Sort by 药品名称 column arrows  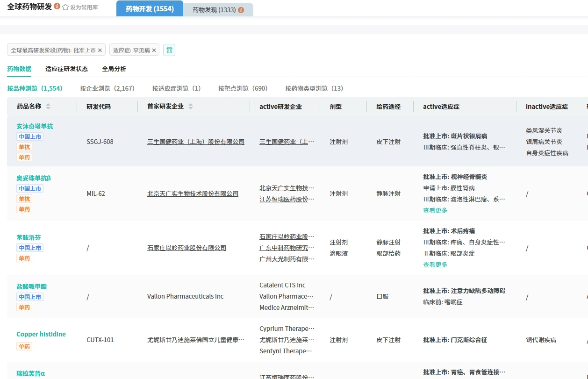48,107
